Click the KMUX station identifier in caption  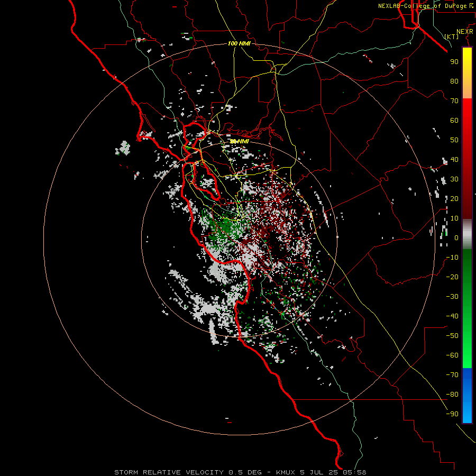[286, 472]
